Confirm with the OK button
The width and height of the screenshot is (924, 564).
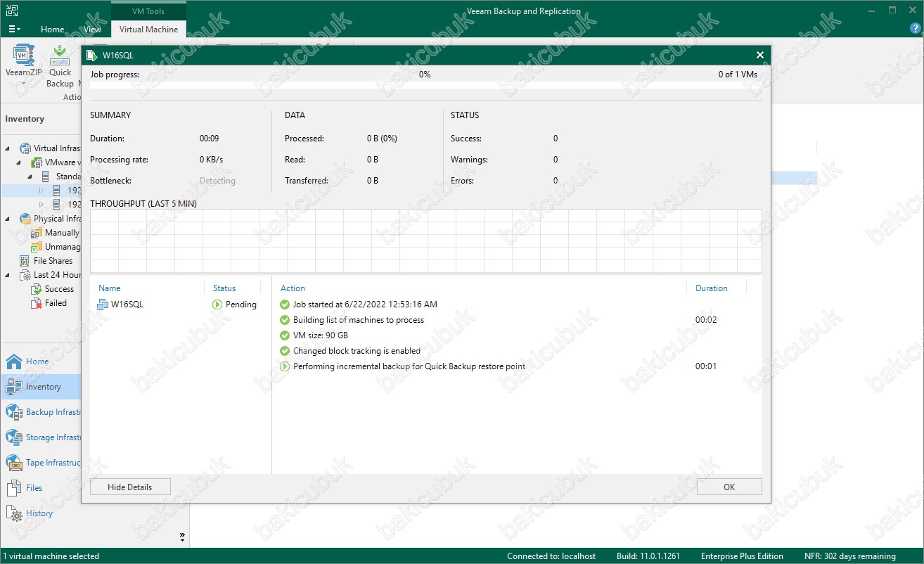(x=729, y=487)
